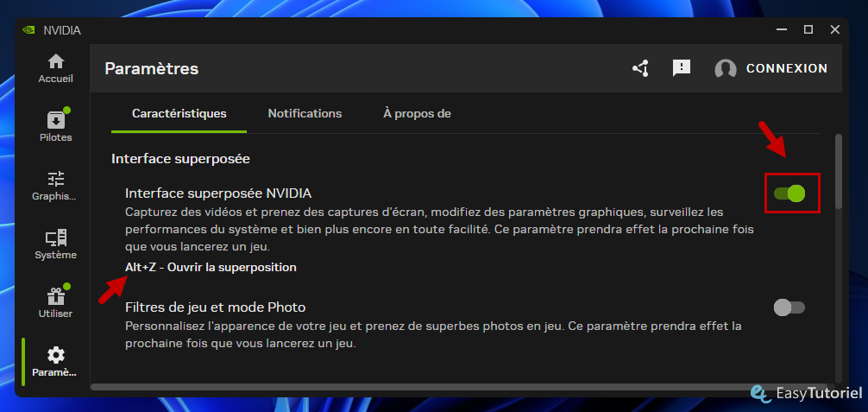
Task: Maximize the NVIDIA window
Action: [x=808, y=30]
